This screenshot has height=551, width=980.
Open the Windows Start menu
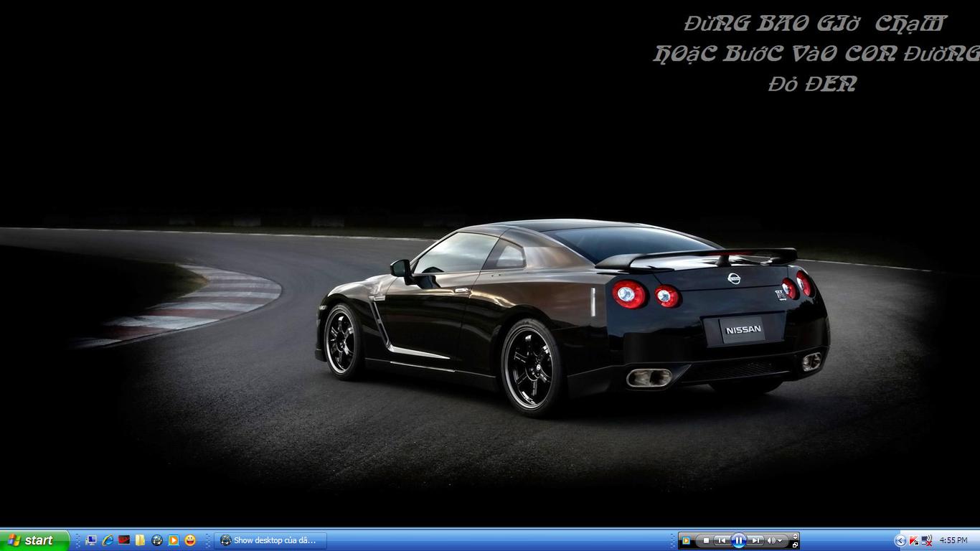(34, 540)
